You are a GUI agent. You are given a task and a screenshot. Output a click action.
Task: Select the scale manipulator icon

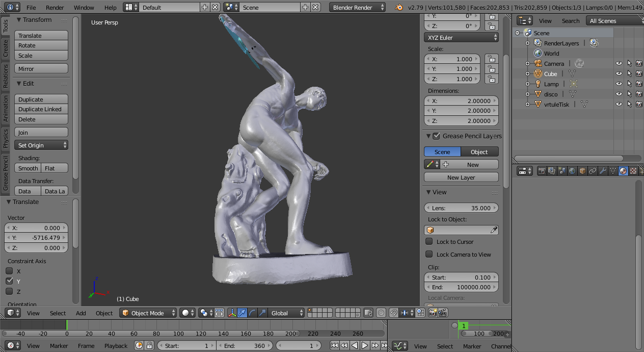(x=263, y=313)
